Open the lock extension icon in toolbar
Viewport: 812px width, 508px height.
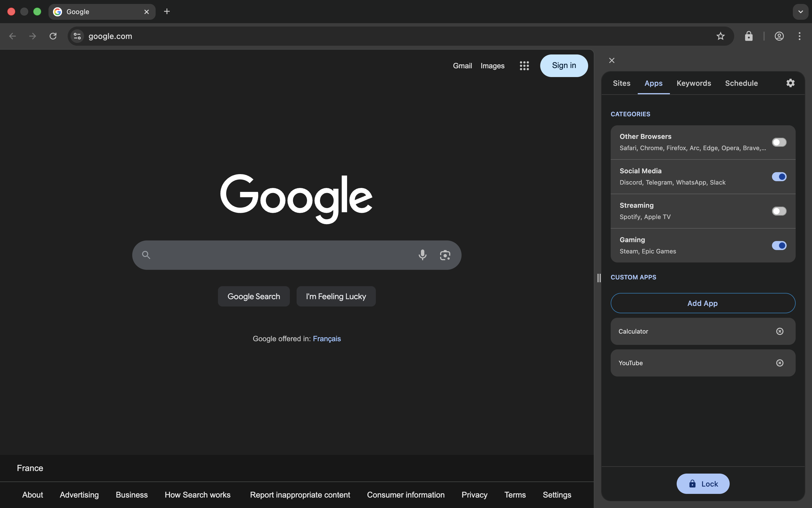point(749,36)
